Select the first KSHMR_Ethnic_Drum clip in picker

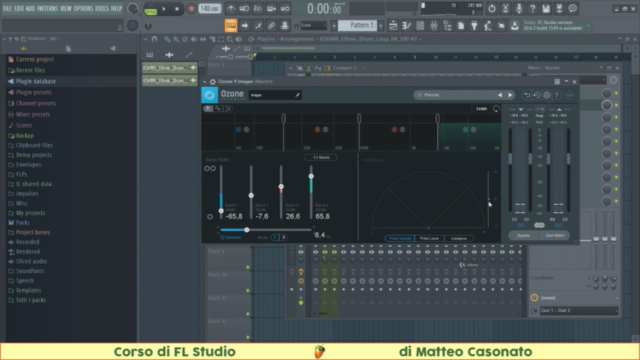click(169, 68)
